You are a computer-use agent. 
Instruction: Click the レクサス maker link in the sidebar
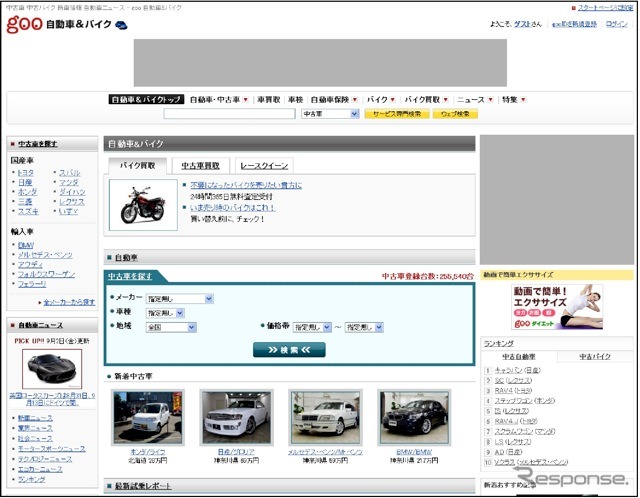72,202
